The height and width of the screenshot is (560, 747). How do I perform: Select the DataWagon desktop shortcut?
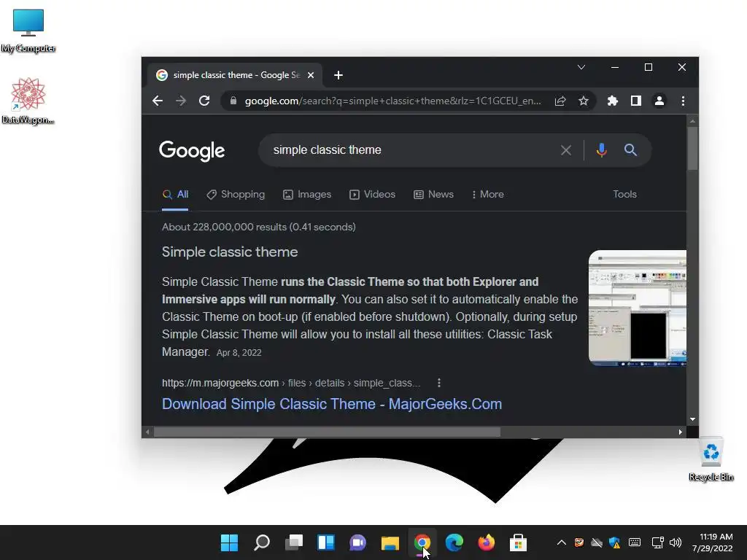pos(28,101)
